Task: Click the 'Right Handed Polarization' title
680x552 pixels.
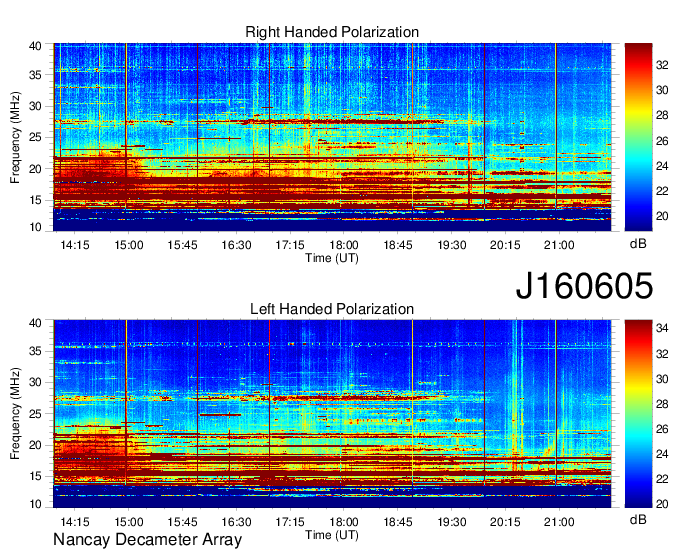Action: coord(332,32)
